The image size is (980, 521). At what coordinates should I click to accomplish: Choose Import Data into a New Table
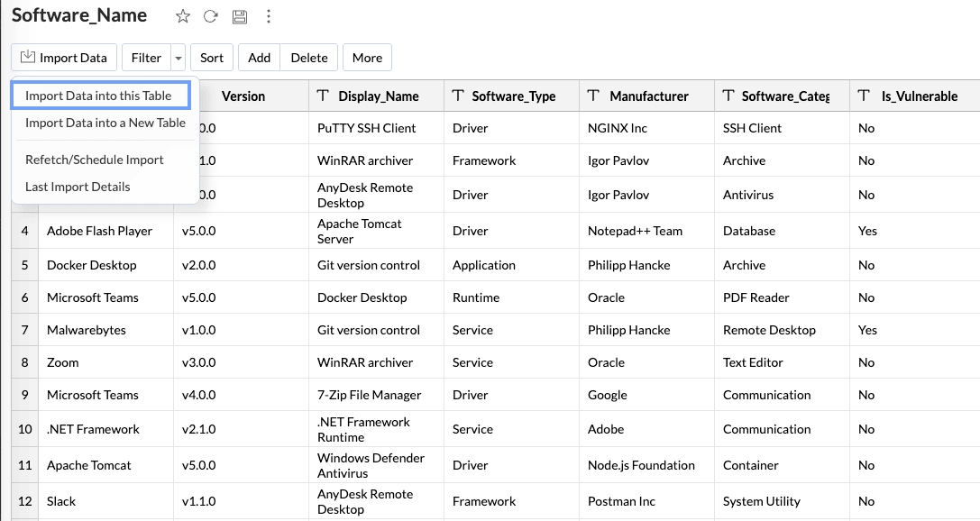pyautogui.click(x=105, y=123)
